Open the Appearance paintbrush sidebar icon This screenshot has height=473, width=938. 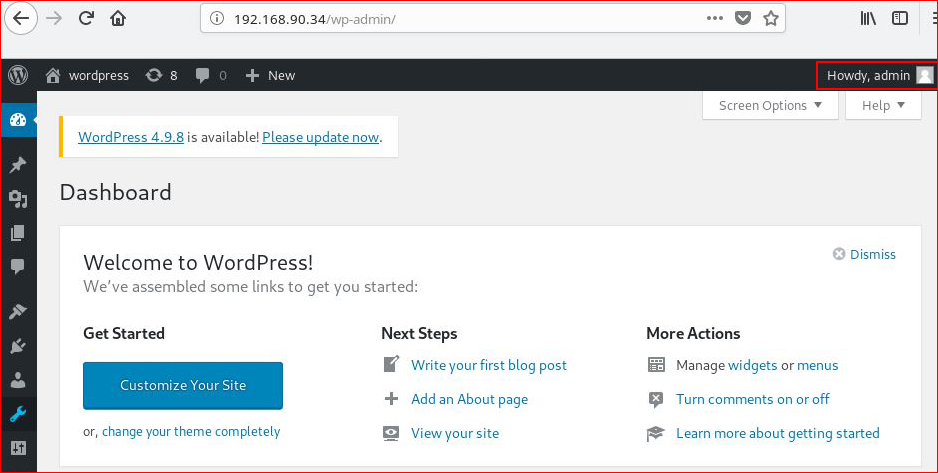[18, 311]
